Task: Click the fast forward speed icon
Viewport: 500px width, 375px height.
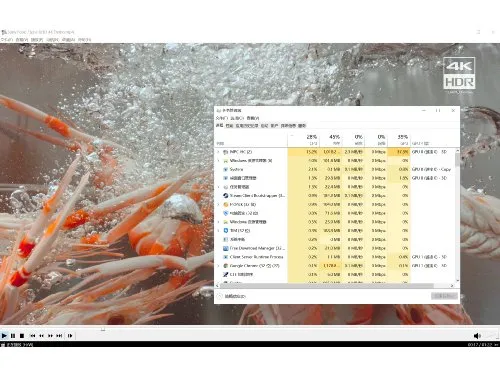Action: pyautogui.click(x=50, y=335)
